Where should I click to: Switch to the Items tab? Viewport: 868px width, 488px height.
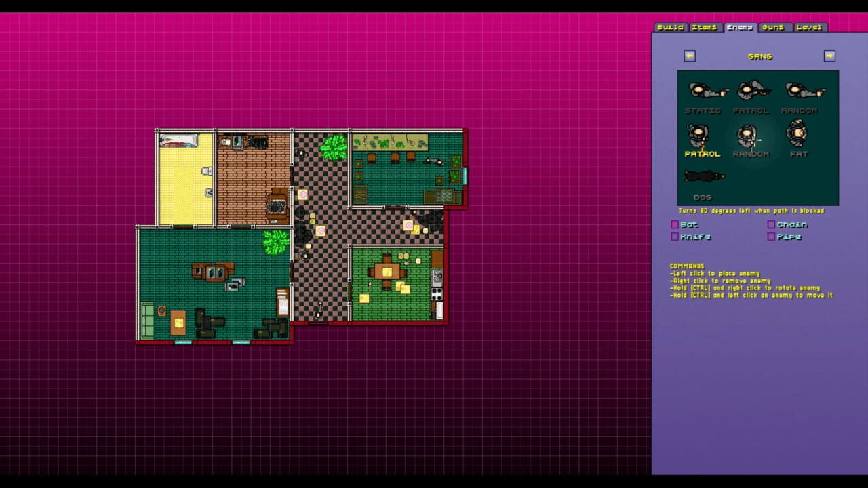(x=704, y=28)
